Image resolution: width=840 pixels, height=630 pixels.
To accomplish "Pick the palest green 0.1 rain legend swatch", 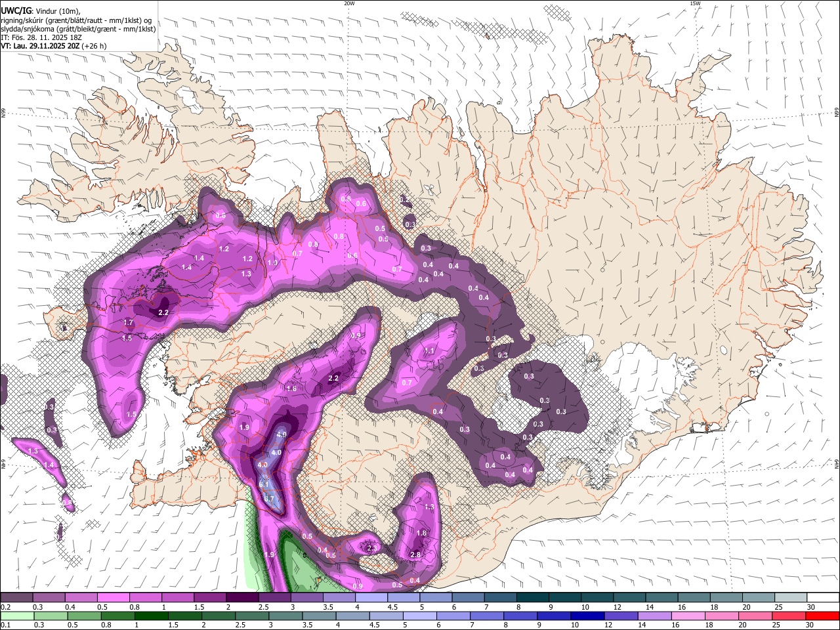I will pyautogui.click(x=17, y=616).
